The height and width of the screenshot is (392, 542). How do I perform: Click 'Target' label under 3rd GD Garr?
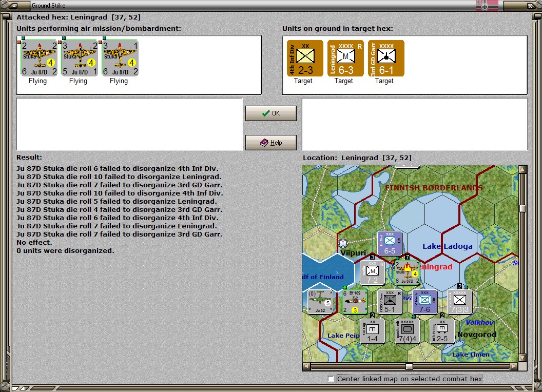pos(384,81)
